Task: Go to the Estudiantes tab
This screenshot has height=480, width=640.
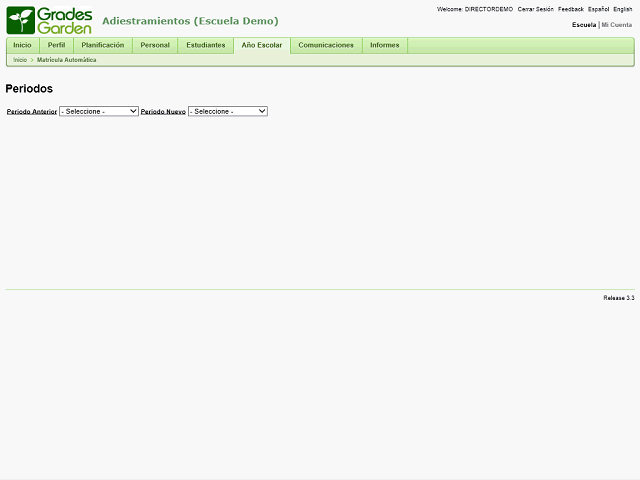Action: (x=206, y=45)
